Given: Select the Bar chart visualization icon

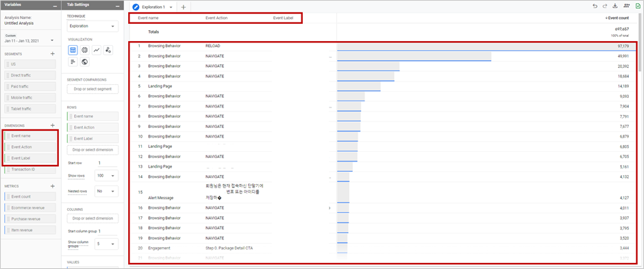Looking at the screenshot, I should (73, 62).
